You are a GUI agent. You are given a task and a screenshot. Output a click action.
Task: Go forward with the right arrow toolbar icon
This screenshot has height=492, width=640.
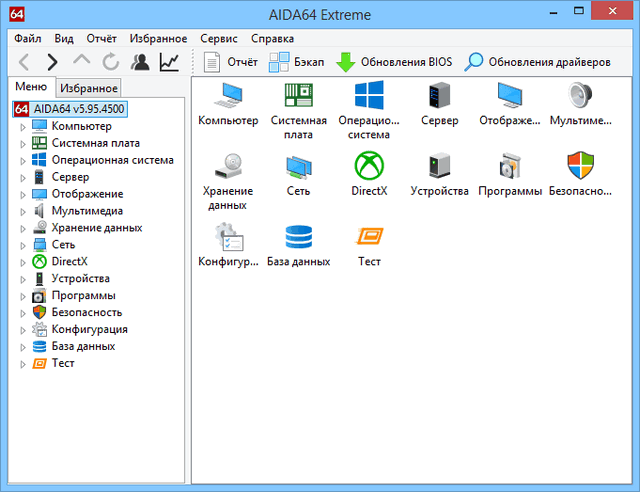coord(52,62)
